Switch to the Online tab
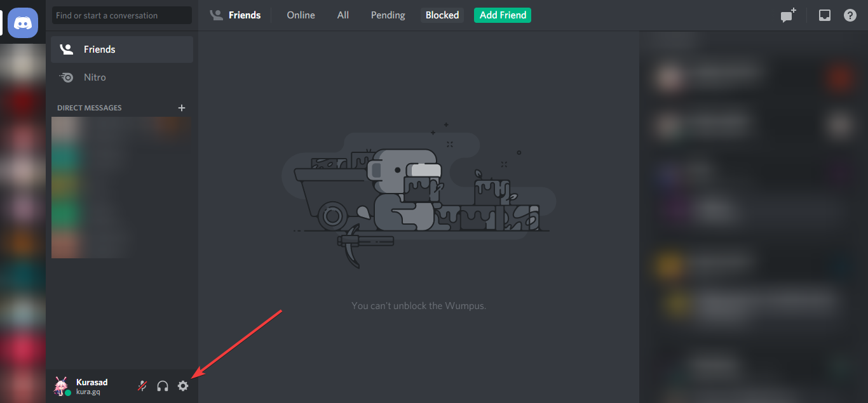Viewport: 868px width, 403px height. 301,15
